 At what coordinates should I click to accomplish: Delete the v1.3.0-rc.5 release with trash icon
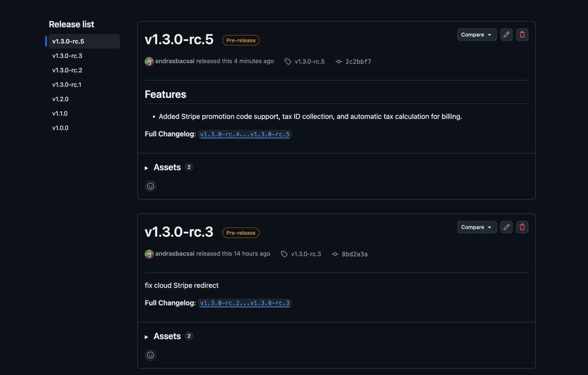(522, 35)
